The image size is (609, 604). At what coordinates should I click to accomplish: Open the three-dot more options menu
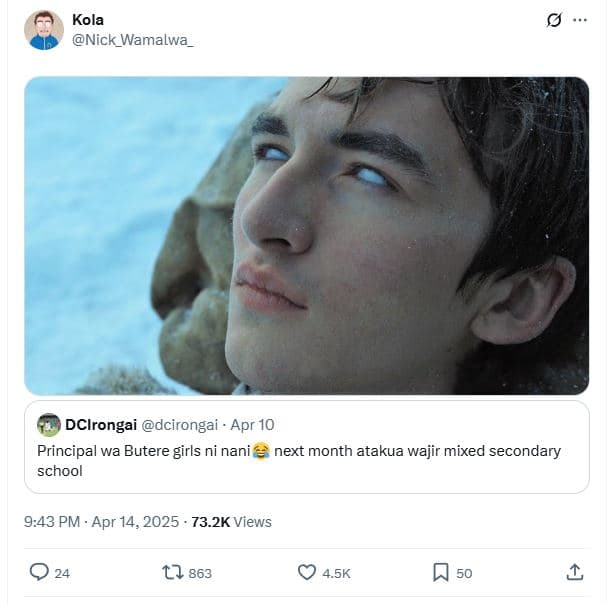pyautogui.click(x=581, y=20)
